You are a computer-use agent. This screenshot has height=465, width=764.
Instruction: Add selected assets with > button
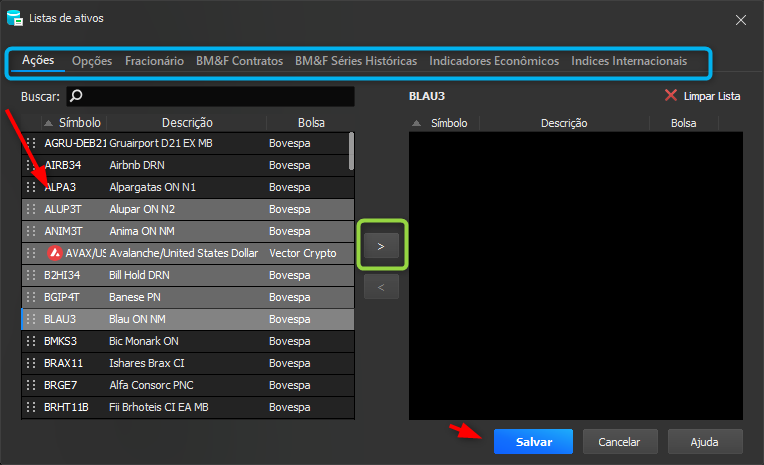(x=382, y=246)
